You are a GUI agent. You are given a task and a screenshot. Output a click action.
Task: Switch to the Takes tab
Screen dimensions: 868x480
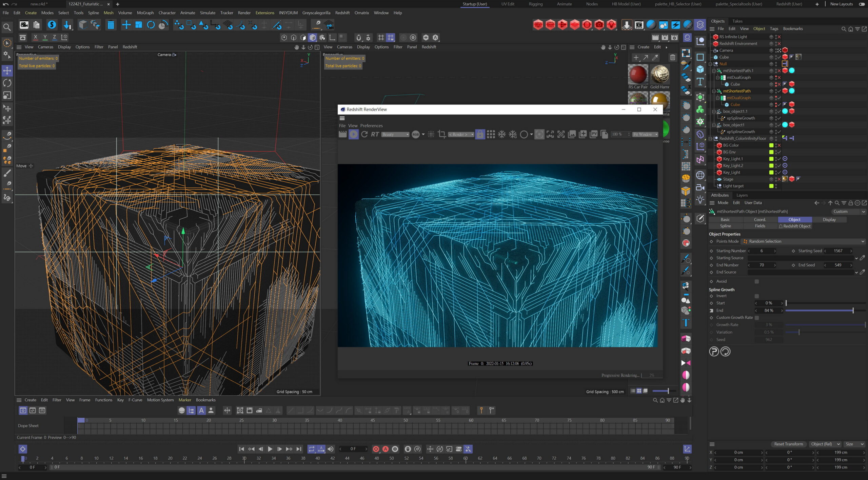coord(737,21)
